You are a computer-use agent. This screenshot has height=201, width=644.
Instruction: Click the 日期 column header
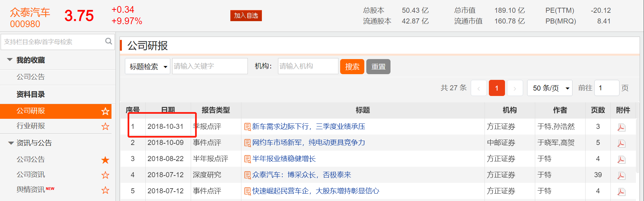pyautogui.click(x=168, y=110)
